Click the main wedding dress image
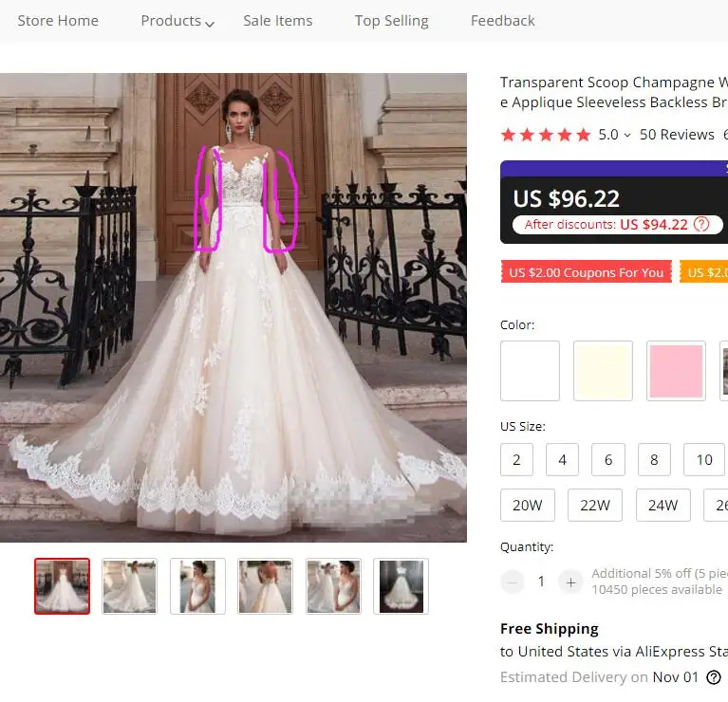Screen dimensions: 728x702 233,307
